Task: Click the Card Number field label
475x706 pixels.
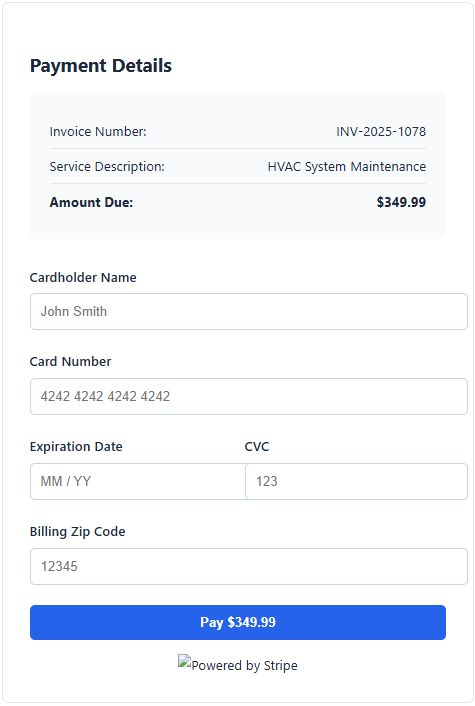Action: [x=70, y=362]
